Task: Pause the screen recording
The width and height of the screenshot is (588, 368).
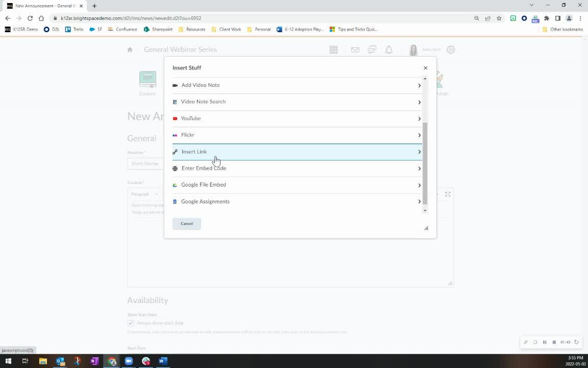Action: pyautogui.click(x=545, y=342)
